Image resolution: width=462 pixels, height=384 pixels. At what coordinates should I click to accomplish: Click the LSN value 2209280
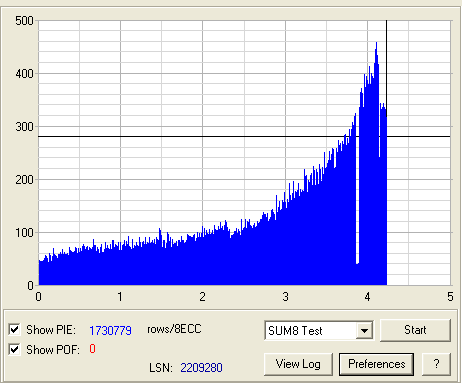click(201, 368)
